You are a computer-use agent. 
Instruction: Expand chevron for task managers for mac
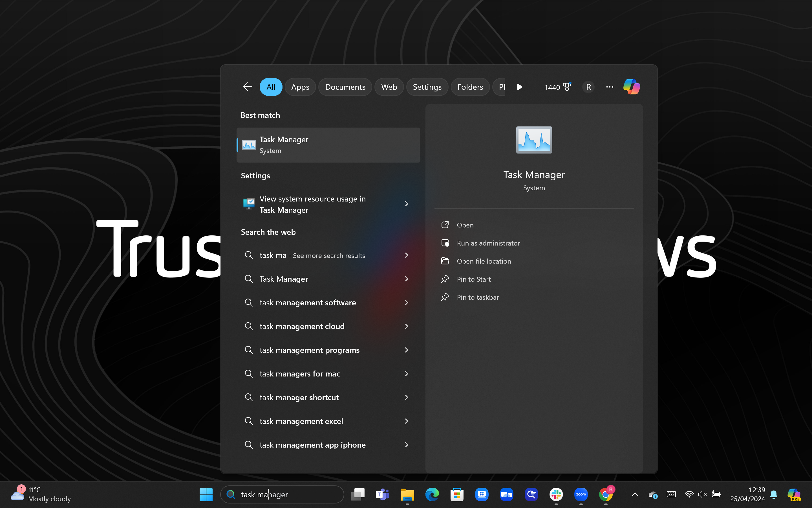coord(406,374)
